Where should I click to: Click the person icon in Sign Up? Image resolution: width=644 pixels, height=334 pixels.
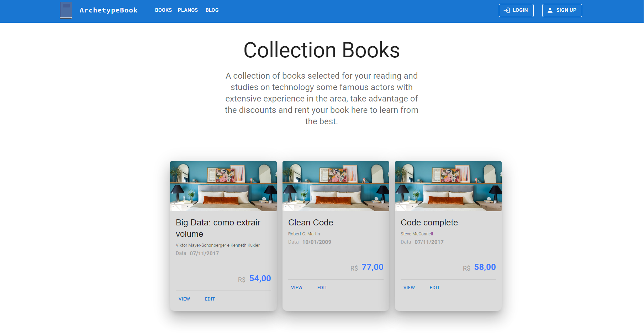point(550,10)
